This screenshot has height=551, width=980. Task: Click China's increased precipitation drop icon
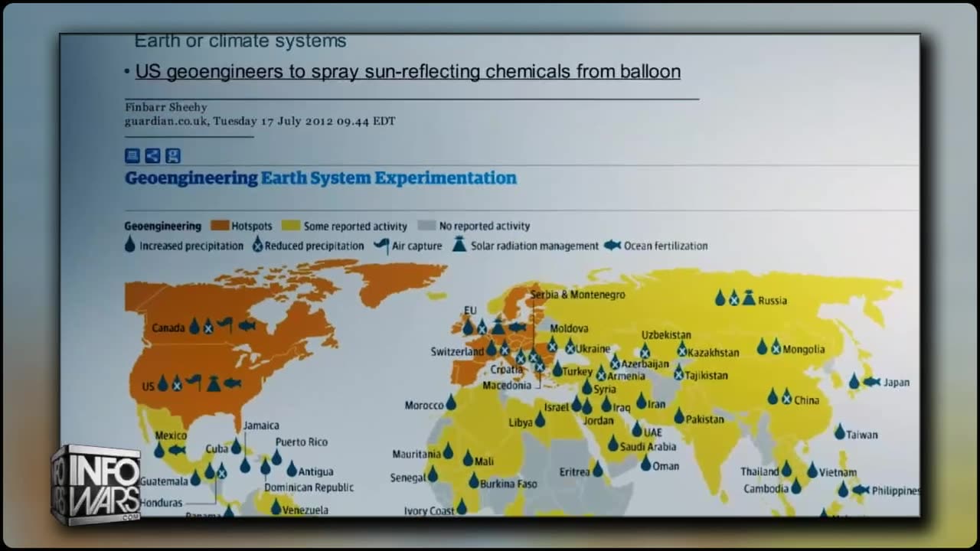773,396
